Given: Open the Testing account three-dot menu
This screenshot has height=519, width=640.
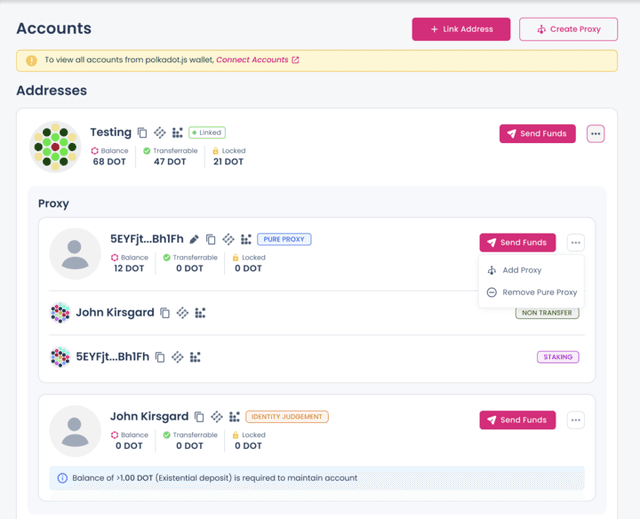Looking at the screenshot, I should click(x=595, y=134).
